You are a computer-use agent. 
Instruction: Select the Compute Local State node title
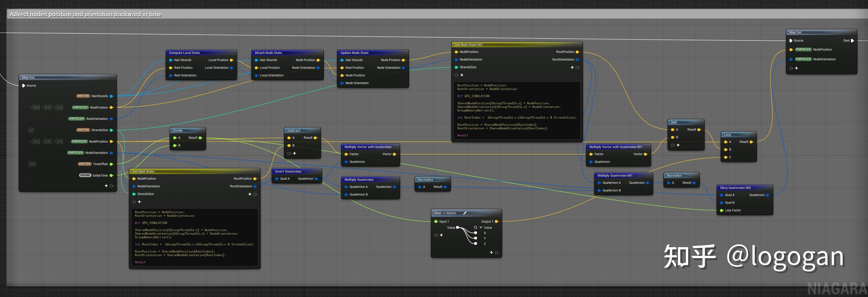[x=184, y=53]
